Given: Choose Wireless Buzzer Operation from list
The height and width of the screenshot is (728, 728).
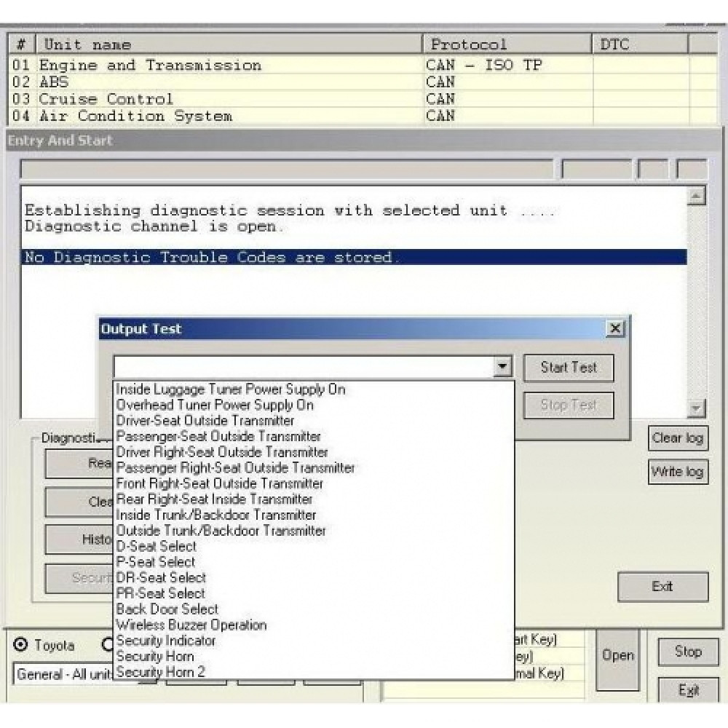Looking at the screenshot, I should tap(191, 625).
